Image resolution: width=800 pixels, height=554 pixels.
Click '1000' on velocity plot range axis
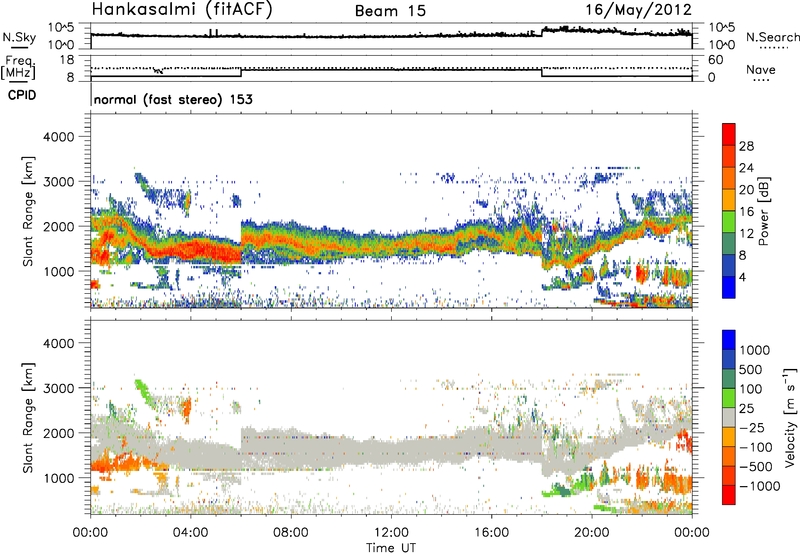59,478
